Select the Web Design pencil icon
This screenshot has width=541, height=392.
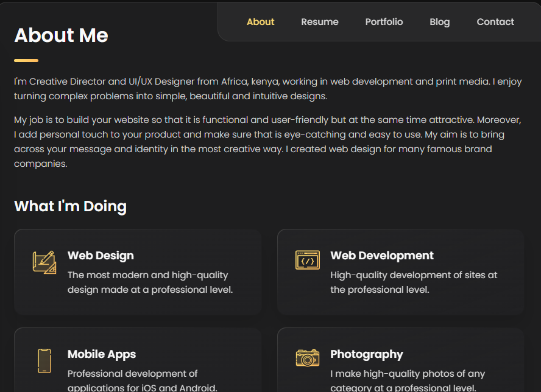tap(44, 261)
